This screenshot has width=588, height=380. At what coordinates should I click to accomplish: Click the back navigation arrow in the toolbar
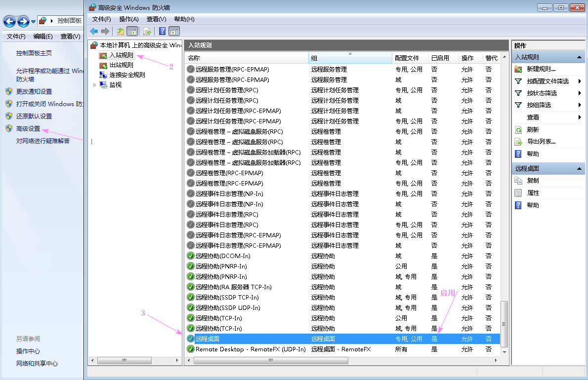94,31
